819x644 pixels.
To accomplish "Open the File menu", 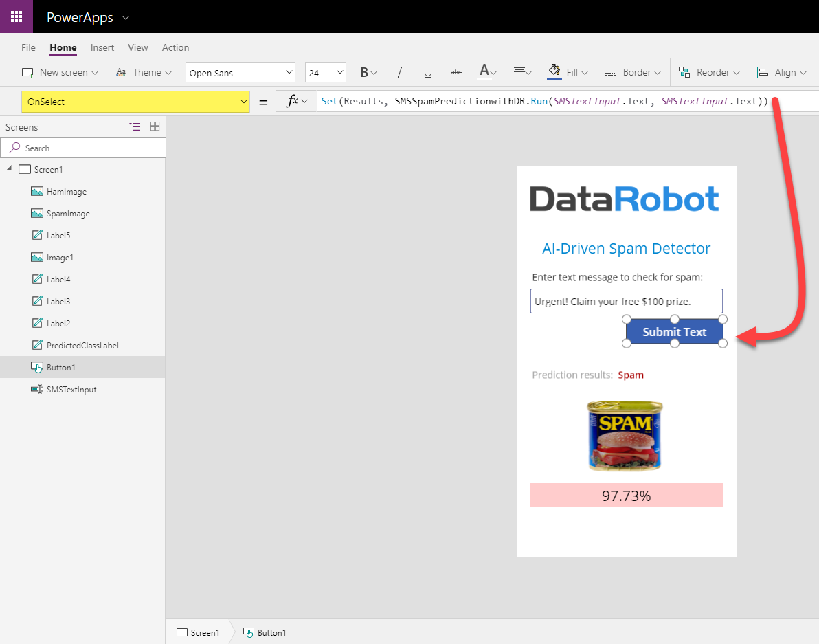I will pos(28,47).
